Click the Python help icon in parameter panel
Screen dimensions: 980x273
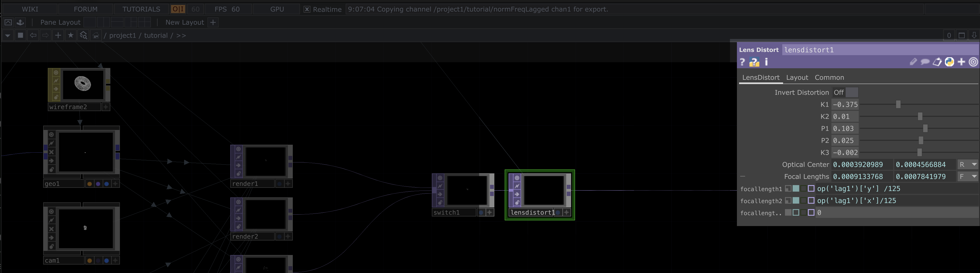(754, 62)
